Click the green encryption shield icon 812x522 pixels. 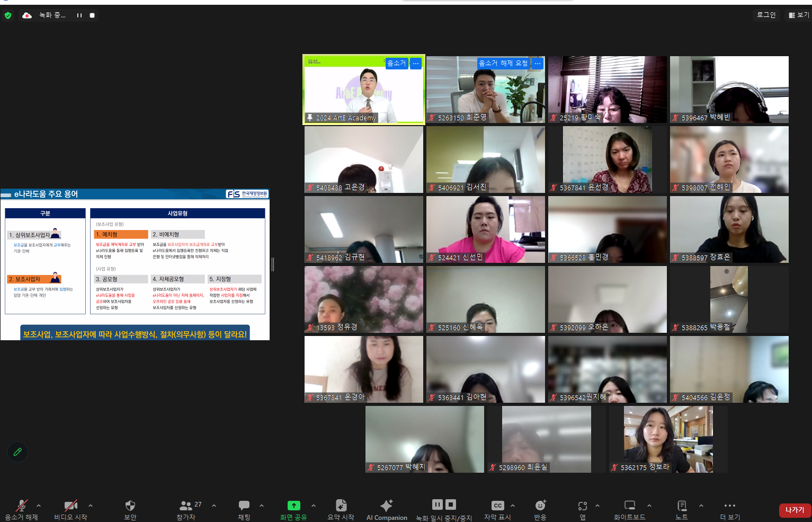coord(8,15)
